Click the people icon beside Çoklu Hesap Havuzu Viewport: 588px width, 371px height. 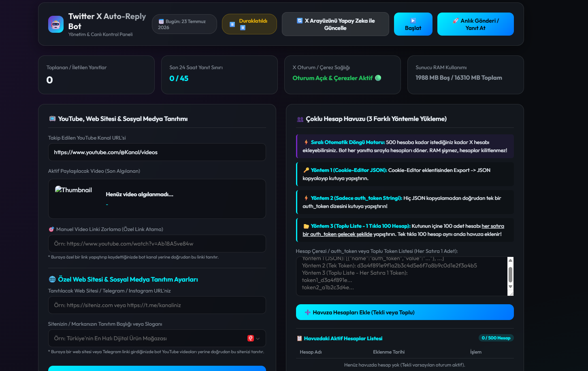300,119
